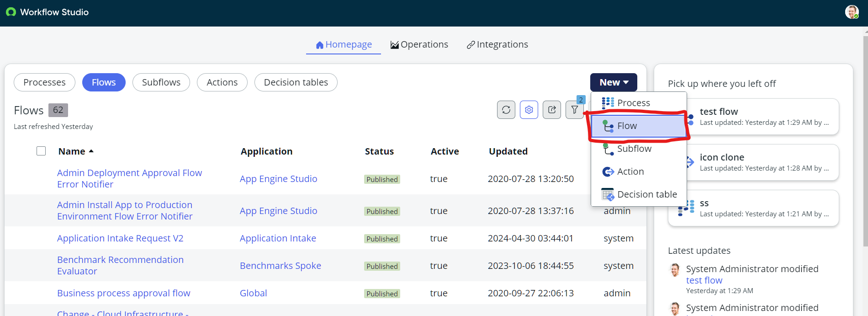868x316 pixels.
Task: Open the filter funnel icon
Action: click(x=575, y=110)
